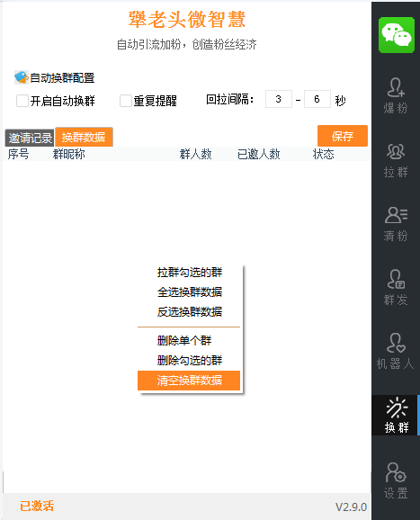Choose 清空换群数据 from context menu
The height and width of the screenshot is (520, 420).
[189, 381]
